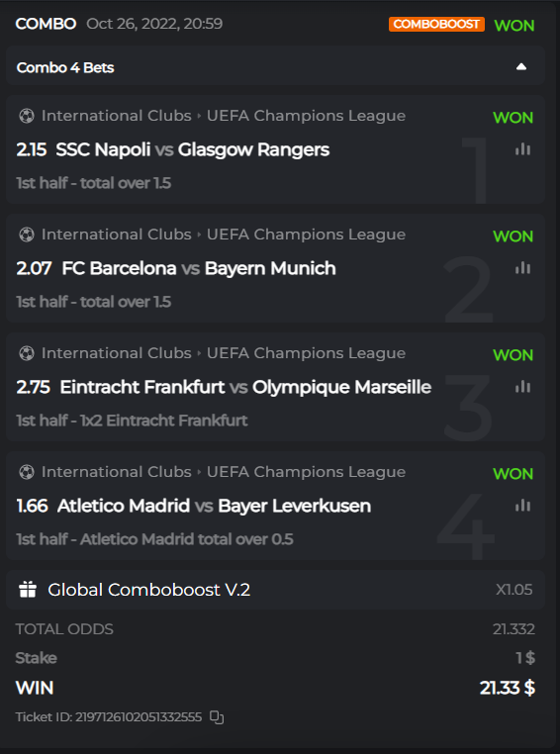Viewport: 560px width, 754px height.
Task: Open Atletico Madrid vs Bayer Leverkusen match
Action: (x=214, y=506)
